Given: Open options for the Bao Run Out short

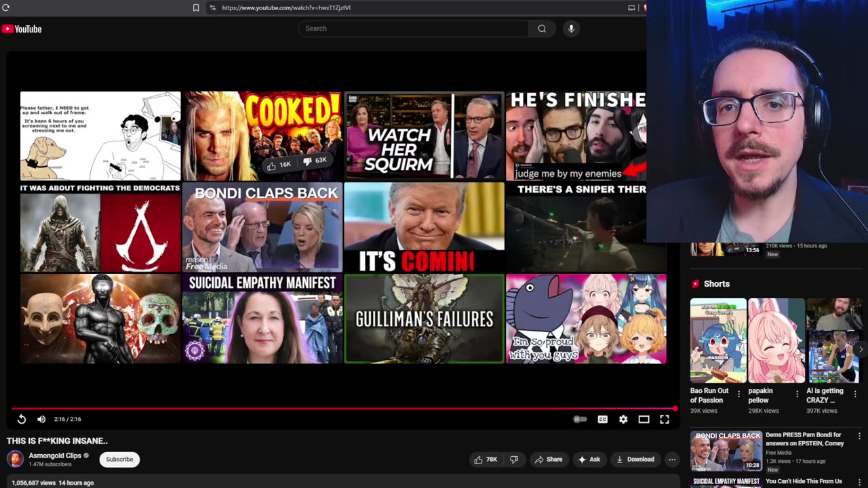Looking at the screenshot, I should pyautogui.click(x=738, y=394).
